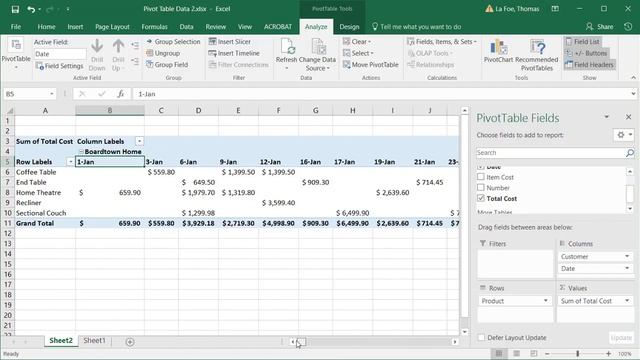This screenshot has width=640, height=360.
Task: Click the Save icon in title bar
Action: [15, 9]
